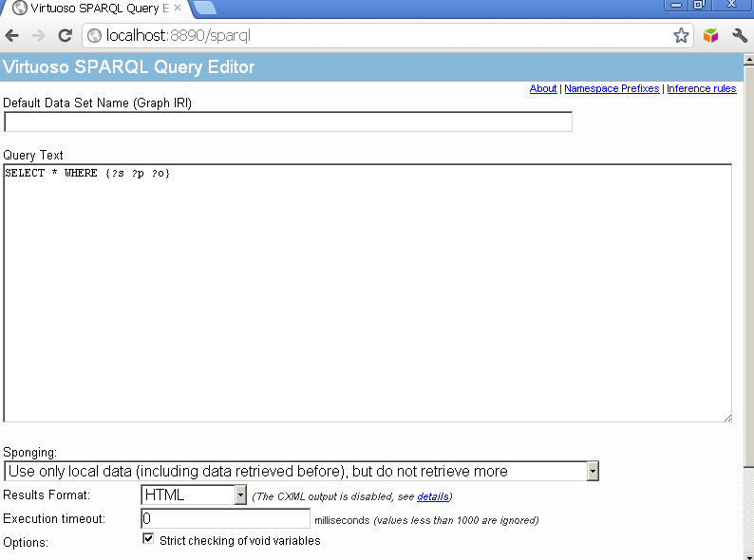Click the browser forward arrow
Viewport: 754px width, 560px height.
point(38,36)
